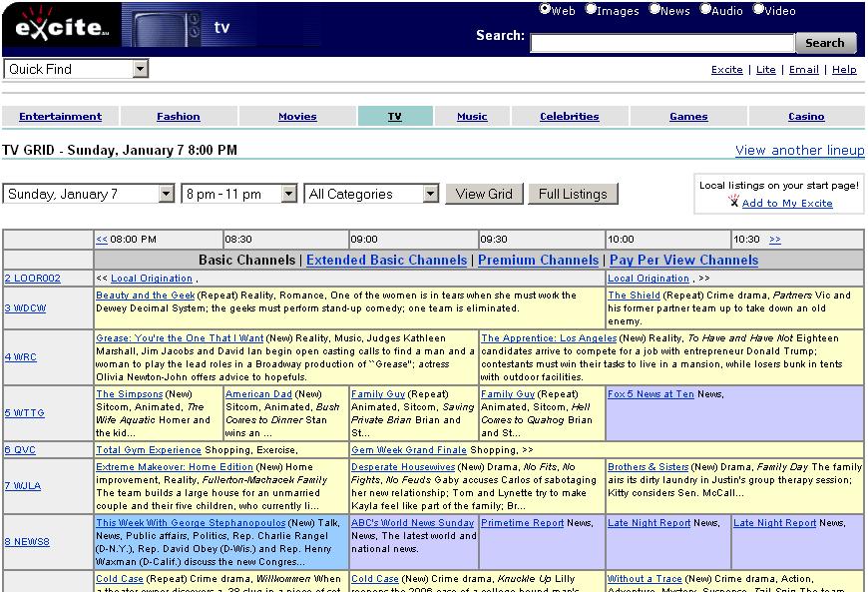Image resolution: width=868 pixels, height=592 pixels.
Task: Open channel 4 WRC link
Action: 21,357
